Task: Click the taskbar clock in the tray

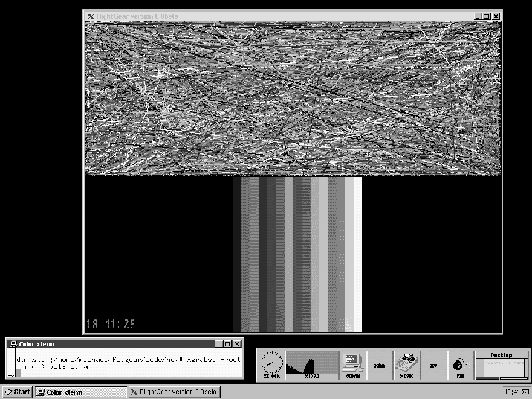Action: [510, 392]
